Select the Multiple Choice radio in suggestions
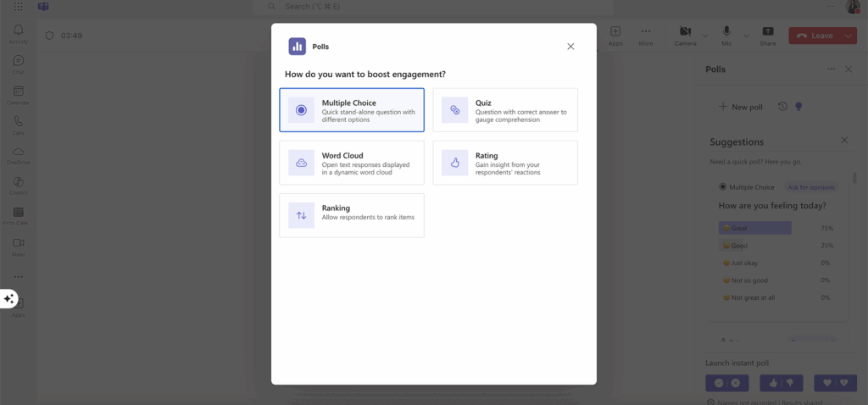Screen dimensions: 868x405 tap(723, 187)
